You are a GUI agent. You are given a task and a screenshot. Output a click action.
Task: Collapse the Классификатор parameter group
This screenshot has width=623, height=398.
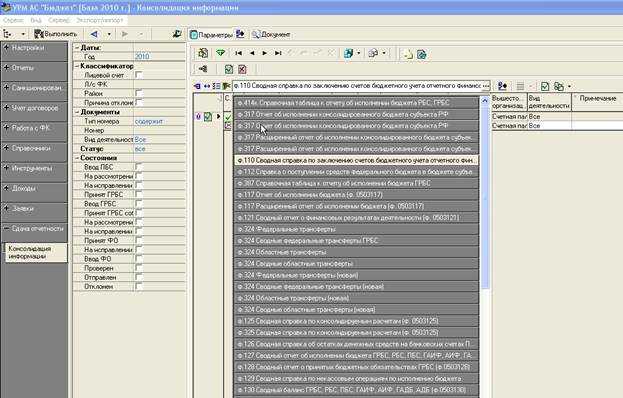(x=77, y=66)
